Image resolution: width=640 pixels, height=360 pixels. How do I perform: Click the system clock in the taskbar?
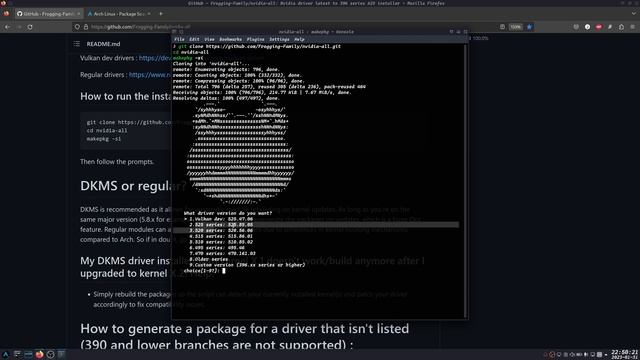click(624, 354)
